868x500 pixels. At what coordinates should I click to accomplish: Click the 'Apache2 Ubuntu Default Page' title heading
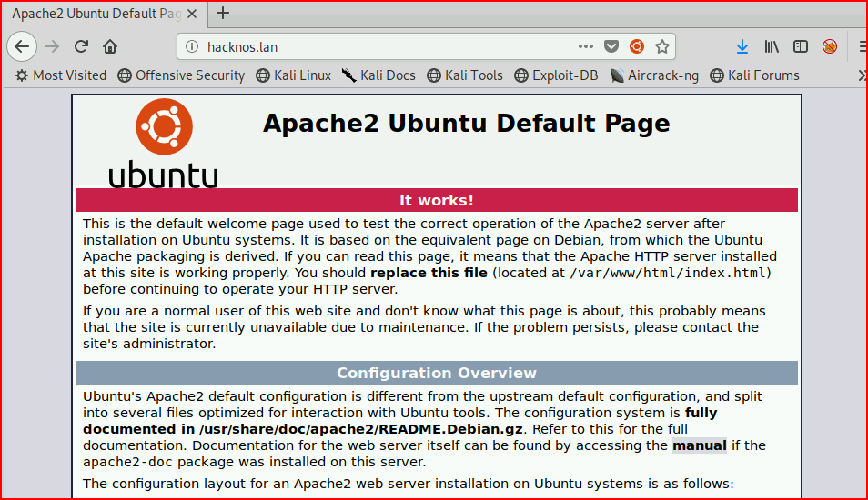pyautogui.click(x=466, y=124)
